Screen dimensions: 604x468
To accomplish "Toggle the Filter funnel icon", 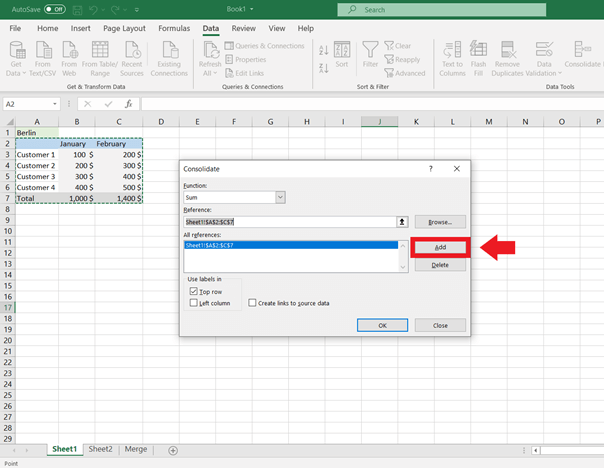I will tap(370, 51).
